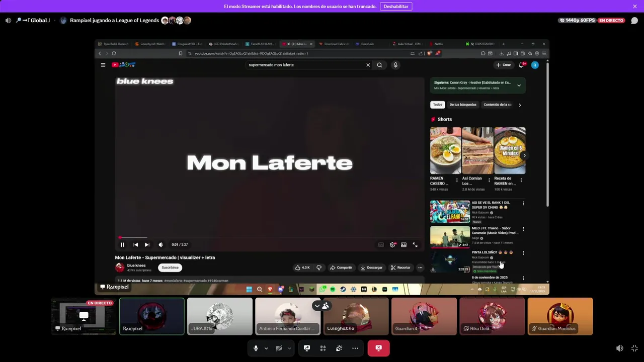Select the Guardian Monicius participant tile
This screenshot has width=644, height=362.
[560, 316]
